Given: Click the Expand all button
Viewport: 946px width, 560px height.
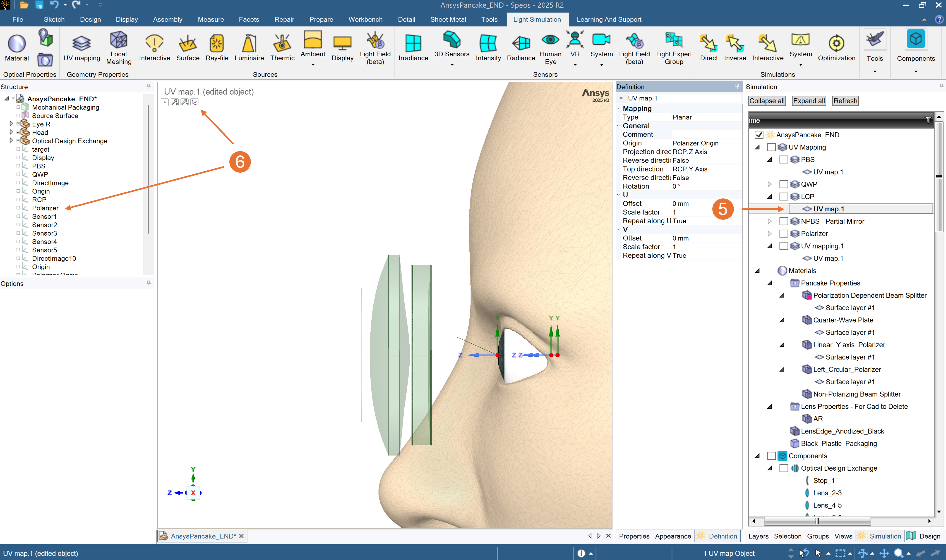Looking at the screenshot, I should 809,101.
